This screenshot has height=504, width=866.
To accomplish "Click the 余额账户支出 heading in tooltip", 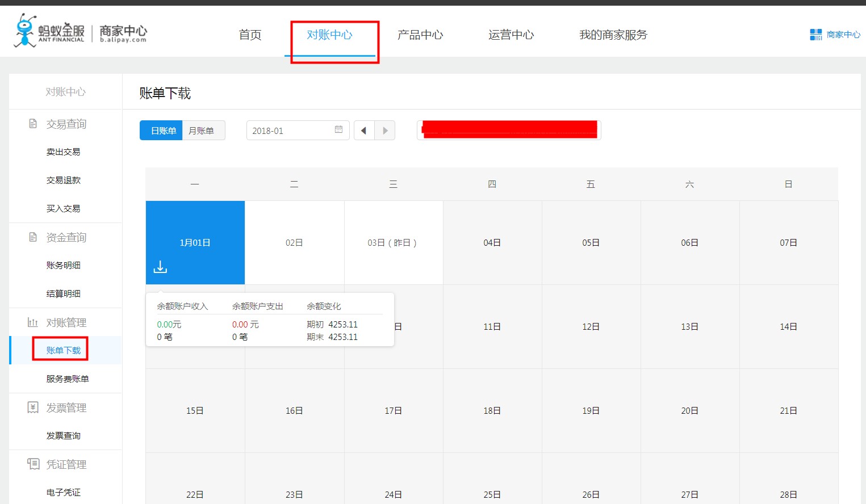I will click(x=258, y=306).
